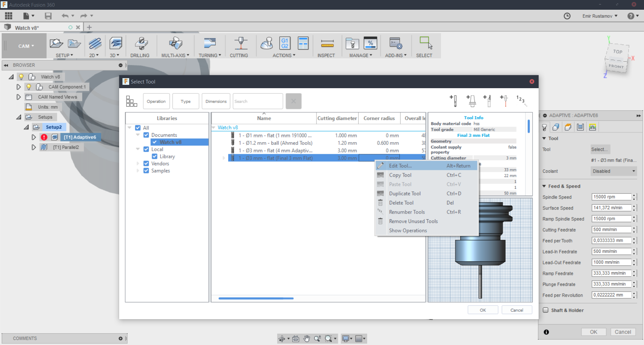Viewport: 644px width, 345px height.
Task: Open the Drilling operation icon
Action: pyautogui.click(x=141, y=43)
